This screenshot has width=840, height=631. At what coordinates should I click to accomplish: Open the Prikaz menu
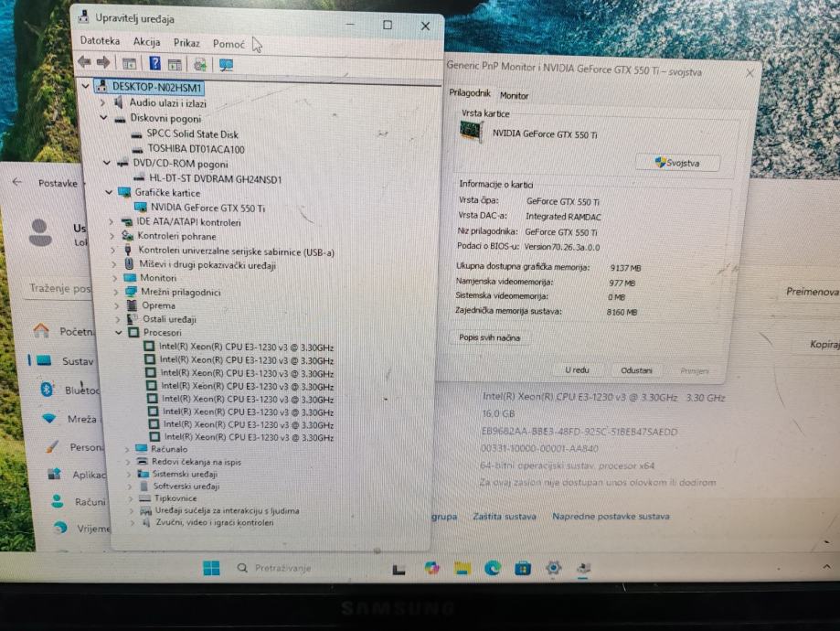[x=186, y=43]
